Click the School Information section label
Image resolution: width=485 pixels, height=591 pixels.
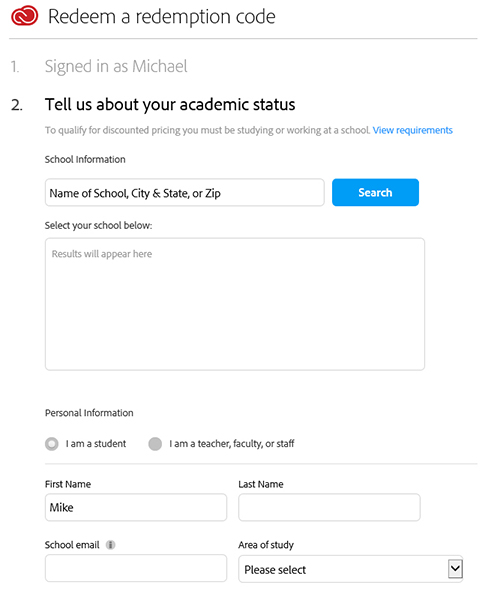click(x=85, y=159)
